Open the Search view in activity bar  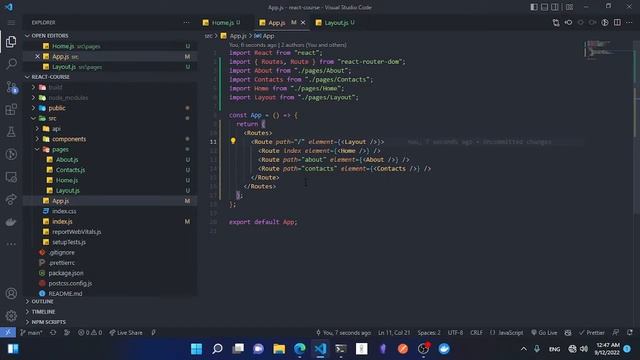(x=11, y=64)
